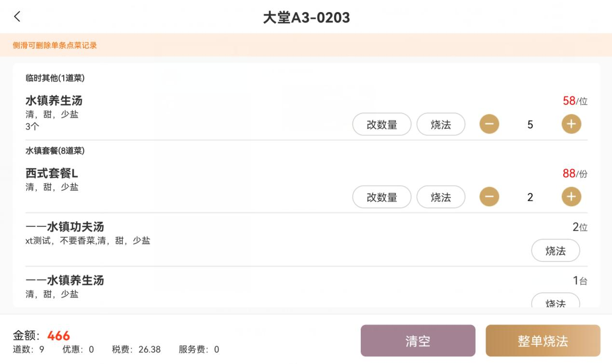Tap minus icon for 西式套餐L

click(x=489, y=197)
